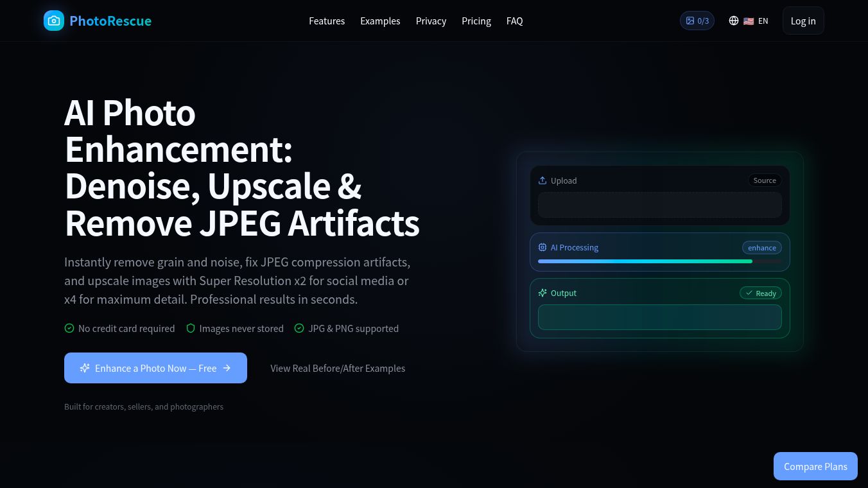Click the US flag icon
868x488 pixels.
coord(749,21)
